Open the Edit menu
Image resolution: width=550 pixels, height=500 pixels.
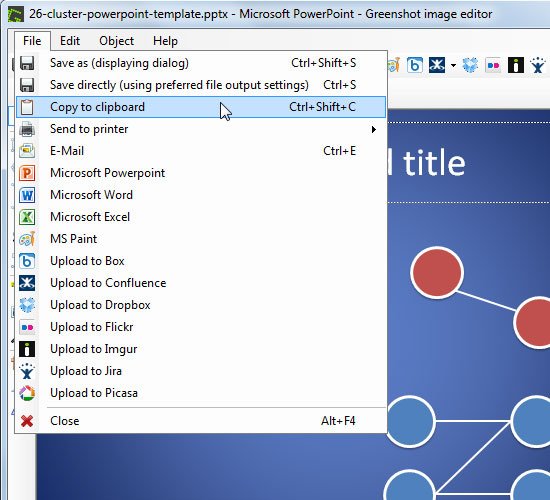pyautogui.click(x=70, y=41)
